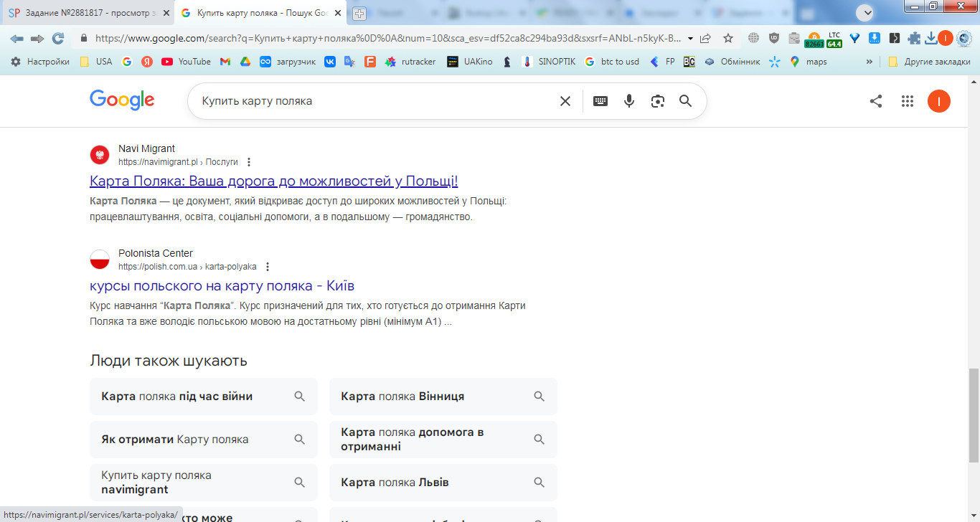The height and width of the screenshot is (522, 980).
Task: Open the maps bookmark
Action: [808, 62]
